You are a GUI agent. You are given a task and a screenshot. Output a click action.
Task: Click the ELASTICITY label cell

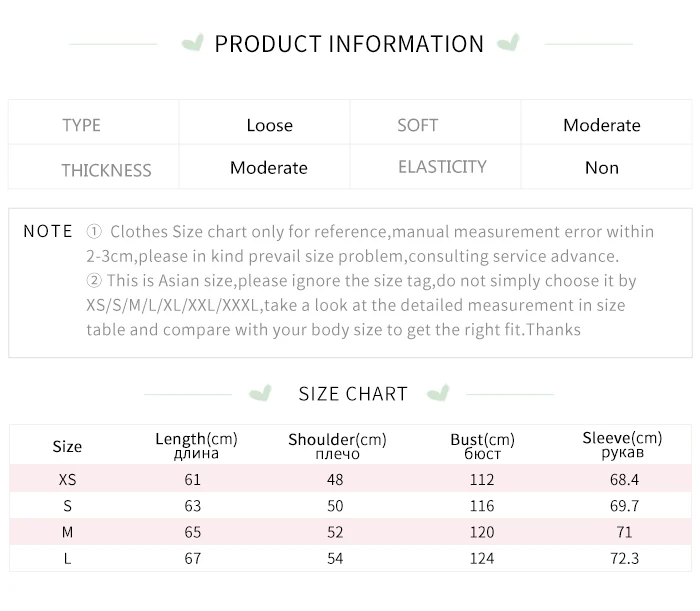click(442, 167)
